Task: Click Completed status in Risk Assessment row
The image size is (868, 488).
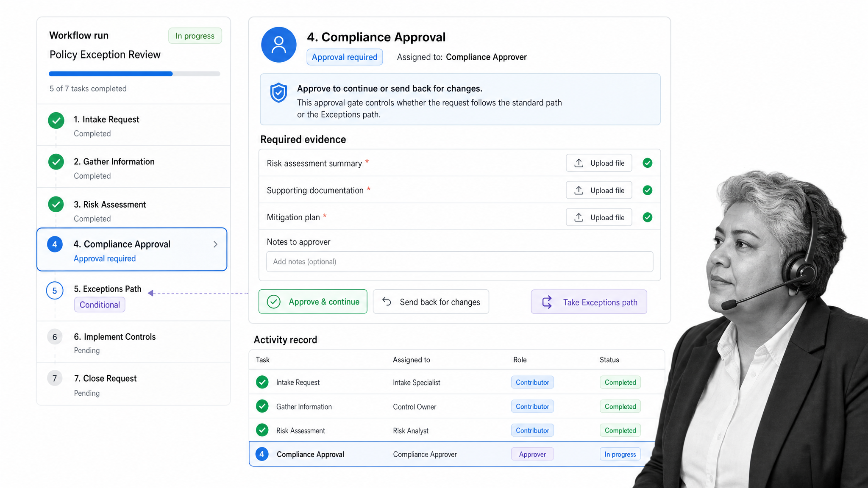Action: tap(620, 430)
